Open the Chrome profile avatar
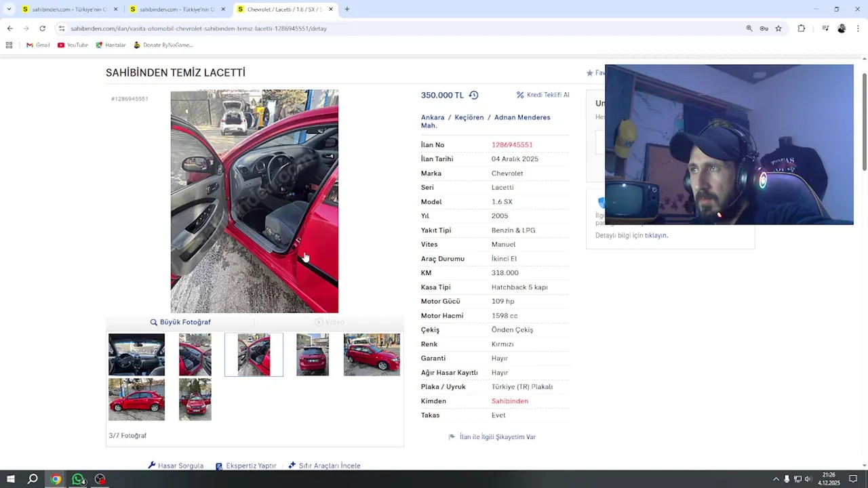 tap(842, 28)
